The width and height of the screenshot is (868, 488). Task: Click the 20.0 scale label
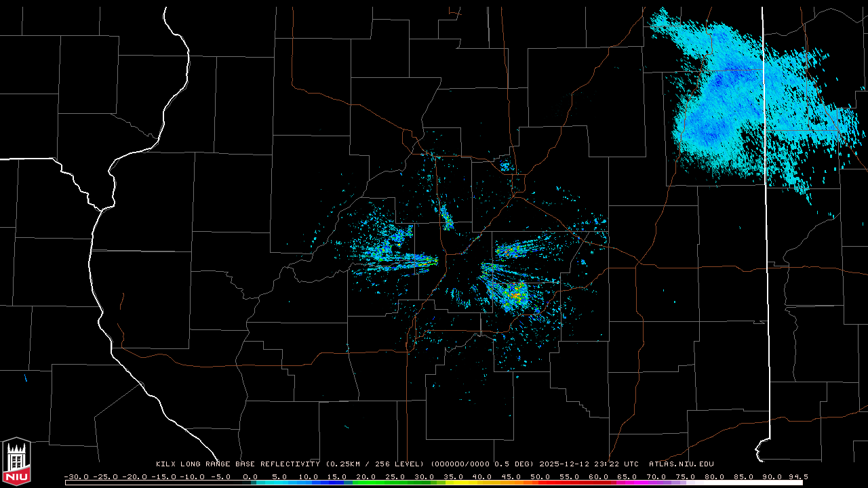coord(366,476)
